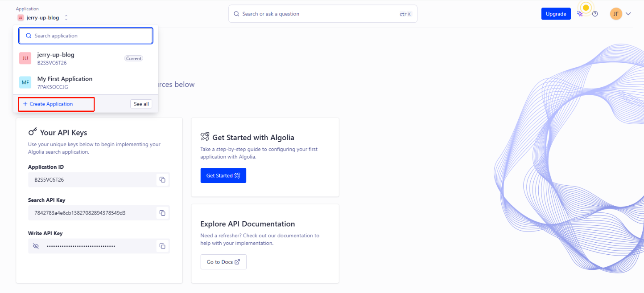
Task: Open Go to Docs link
Action: [223, 262]
